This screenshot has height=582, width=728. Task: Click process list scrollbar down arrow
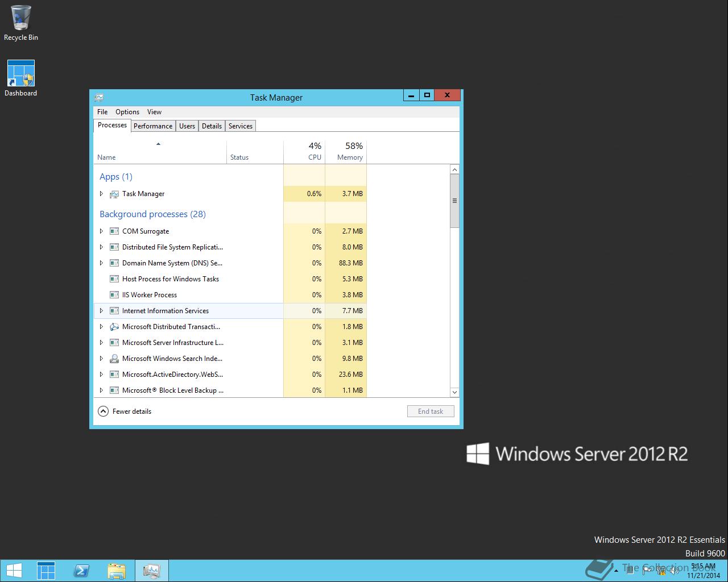coord(454,392)
